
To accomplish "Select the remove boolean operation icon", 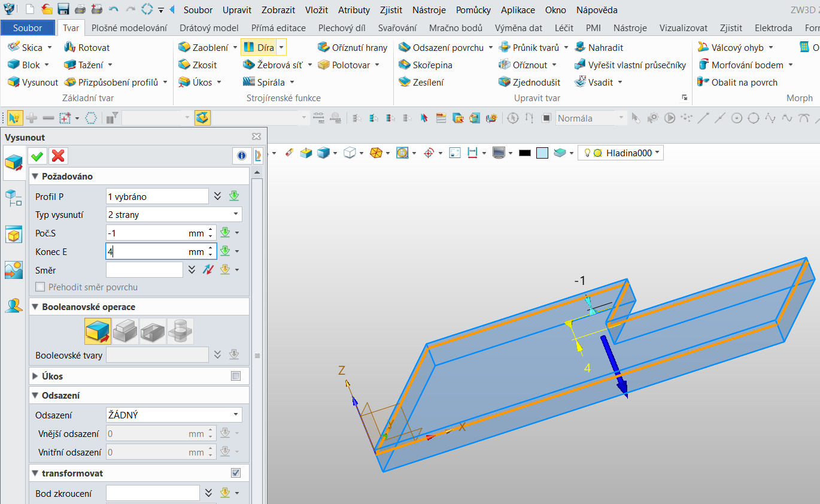I will click(x=153, y=331).
